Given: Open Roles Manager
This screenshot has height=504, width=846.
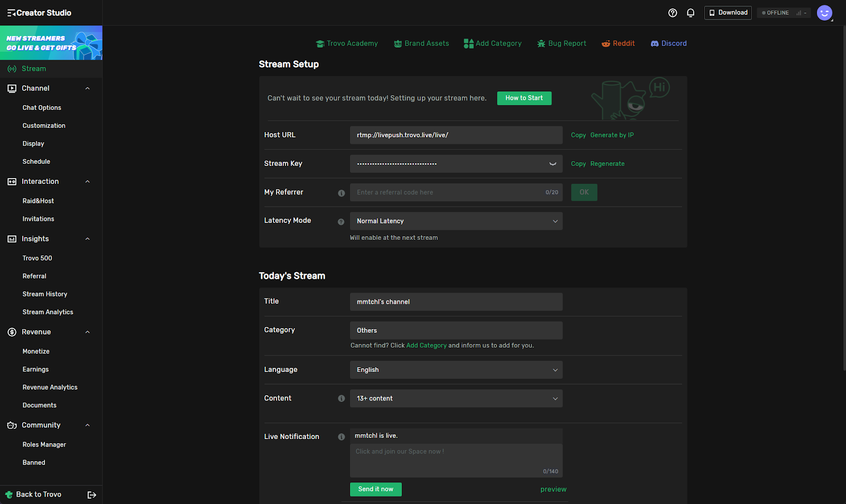Looking at the screenshot, I should coord(44,445).
